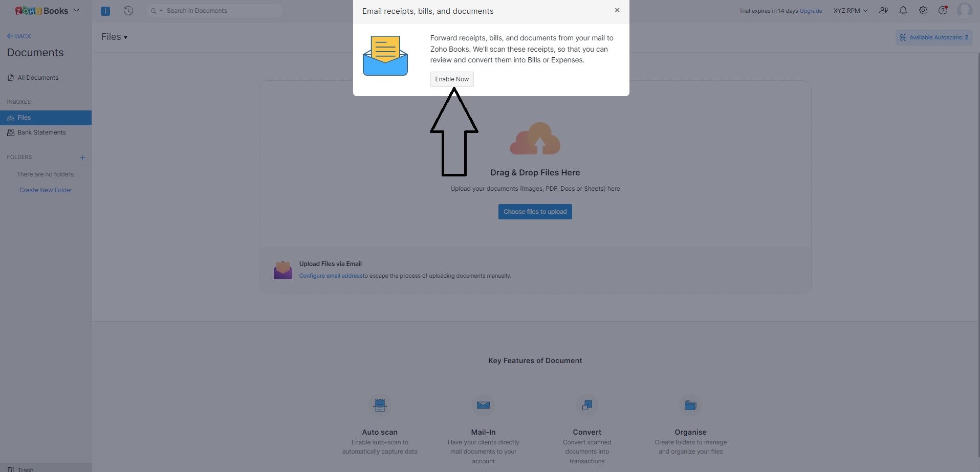Open the recent activity history icon
Image resolution: width=980 pixels, height=472 pixels.
pyautogui.click(x=128, y=11)
